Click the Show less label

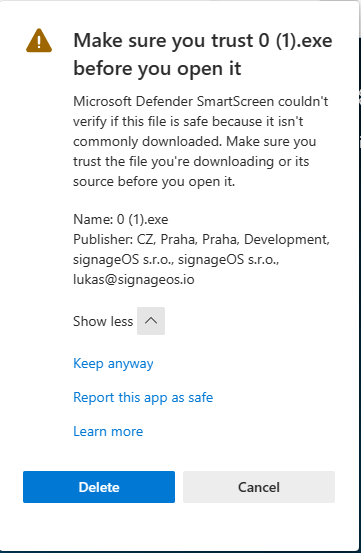point(103,321)
